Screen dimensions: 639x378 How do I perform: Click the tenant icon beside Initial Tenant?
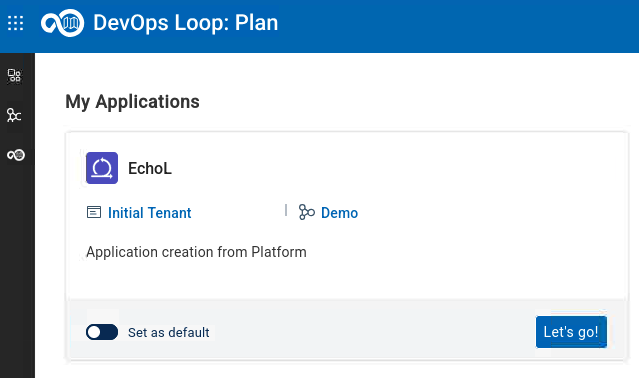94,212
